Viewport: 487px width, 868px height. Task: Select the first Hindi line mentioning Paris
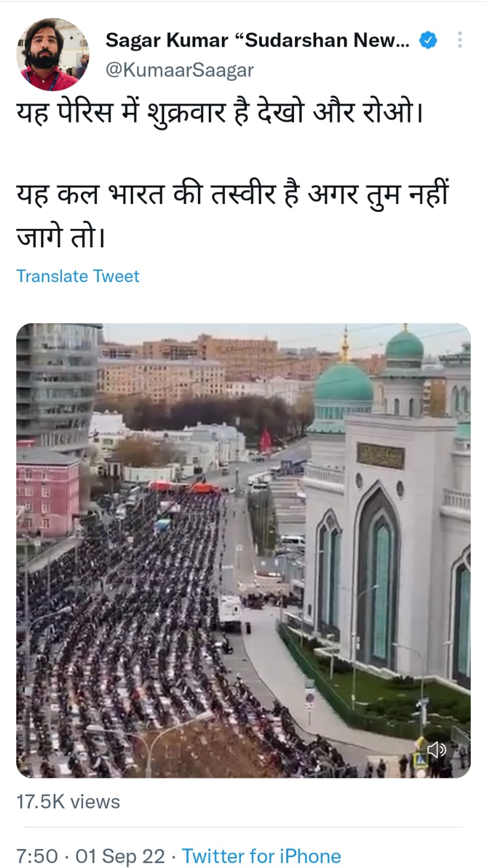(x=220, y=113)
